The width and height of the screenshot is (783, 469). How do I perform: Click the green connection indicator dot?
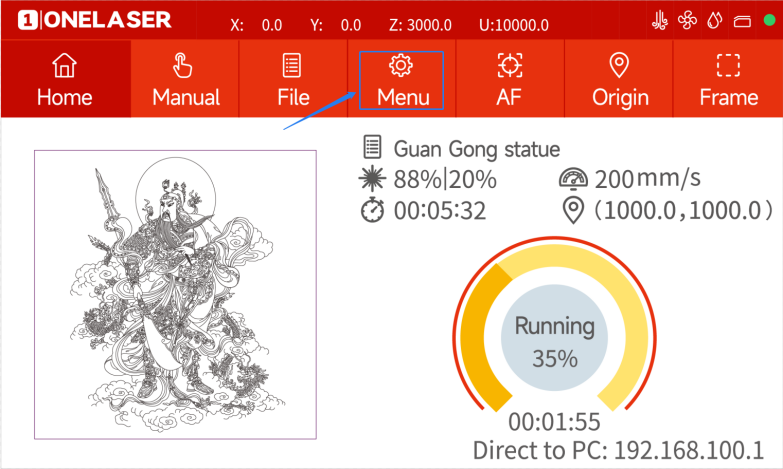coord(770,20)
